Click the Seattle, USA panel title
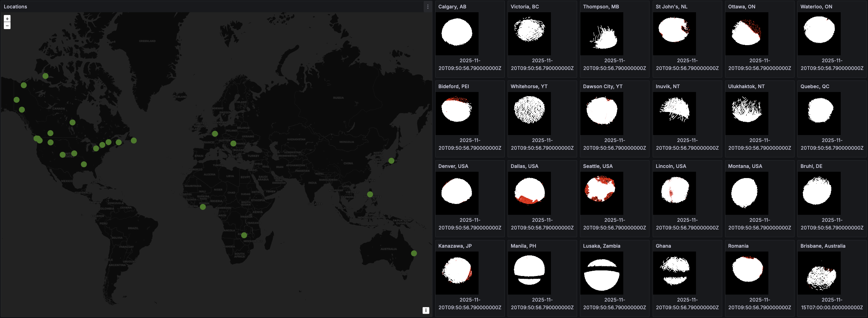Viewport: 868px width, 318px height. click(x=597, y=166)
